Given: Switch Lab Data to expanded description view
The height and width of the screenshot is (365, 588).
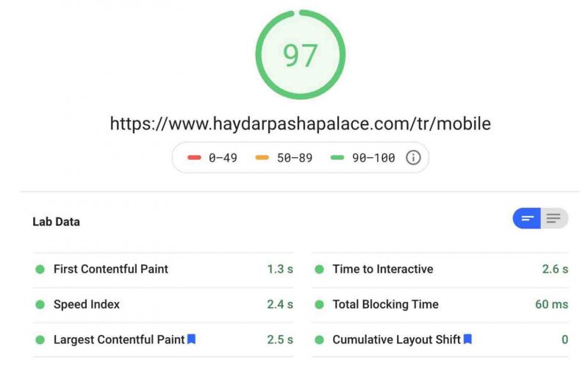Looking at the screenshot, I should pyautogui.click(x=554, y=218).
